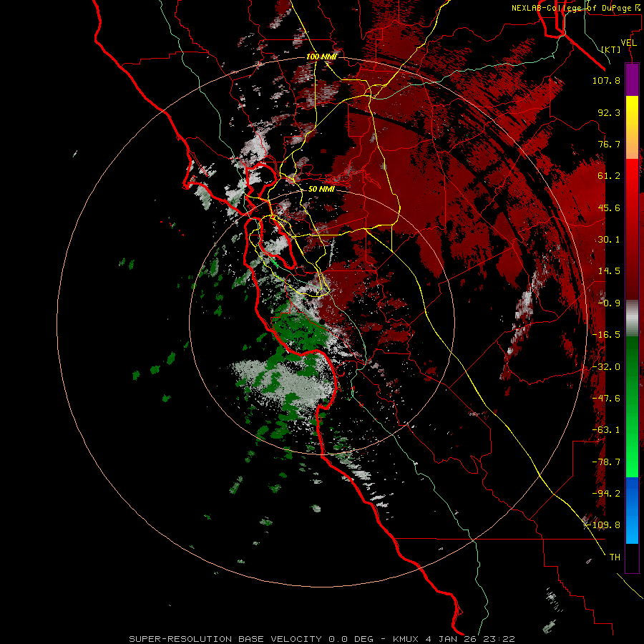Click the -32.0 velocity scale value
The width and height of the screenshot is (644, 644).
coord(606,367)
